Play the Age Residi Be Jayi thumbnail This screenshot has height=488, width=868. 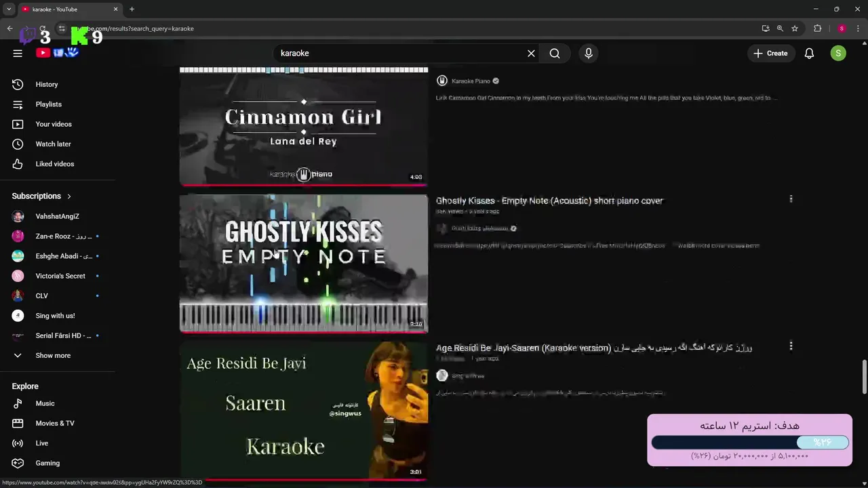tap(304, 411)
